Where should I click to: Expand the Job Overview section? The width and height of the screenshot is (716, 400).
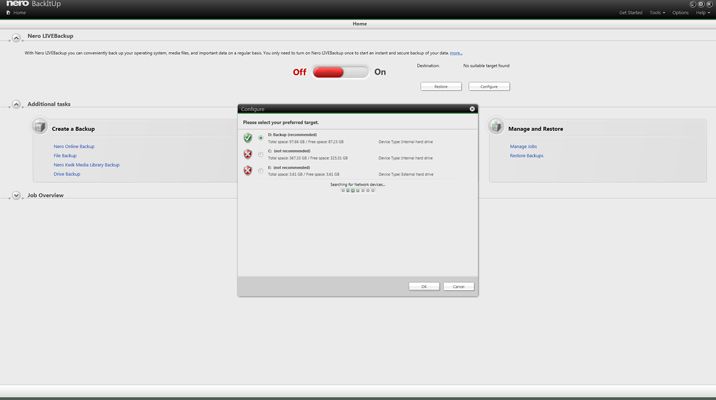(16, 195)
